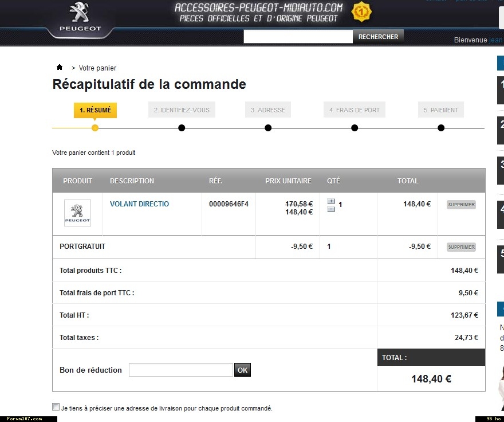Viewport: 504px width, 422px height.
Task: Click the Bon de réduction input field
Action: point(181,370)
